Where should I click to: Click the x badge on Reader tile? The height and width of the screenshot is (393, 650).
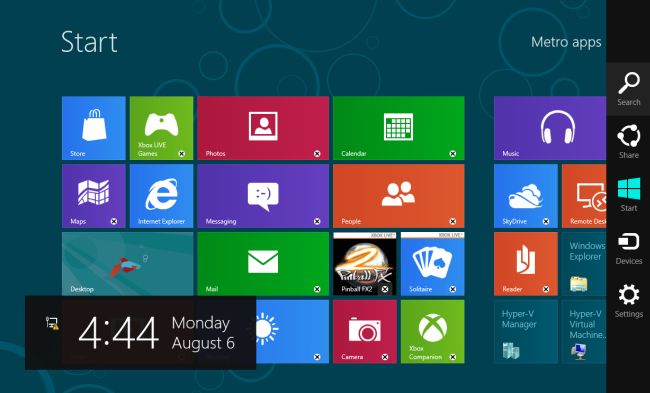click(546, 289)
